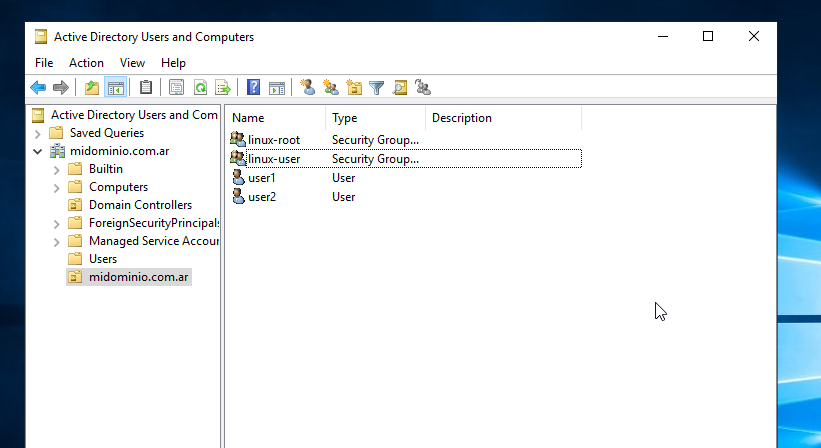
Task: Click Security Group type of linux-user
Action: pos(375,159)
